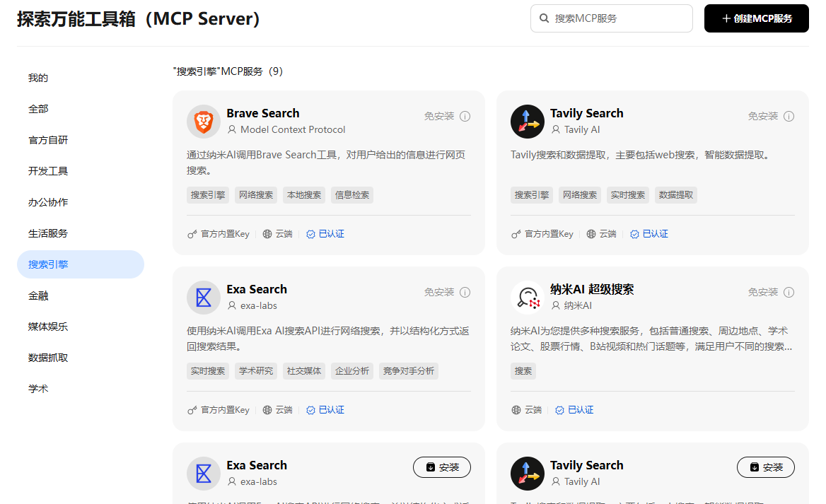This screenshot has height=504, width=826.
Task: Click the search magnifier icon
Action: tap(544, 18)
